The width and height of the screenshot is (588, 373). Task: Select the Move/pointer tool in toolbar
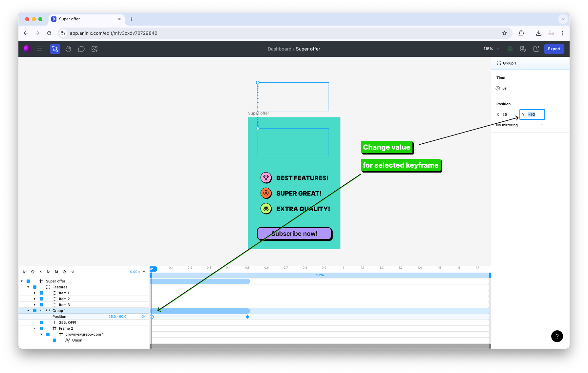[x=55, y=49]
